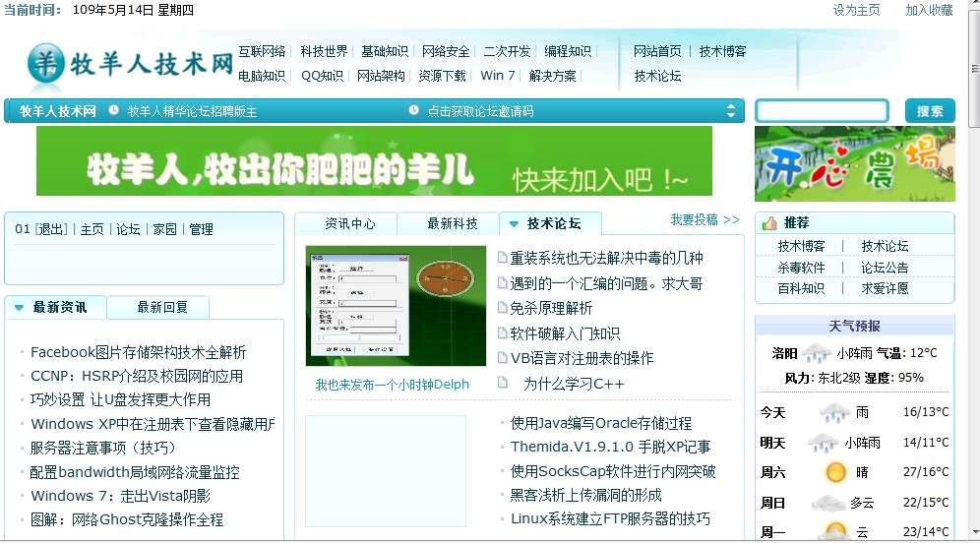Viewport: 980px width, 543px height.
Task: Click the 设为主页 link at top
Action: coord(856,10)
